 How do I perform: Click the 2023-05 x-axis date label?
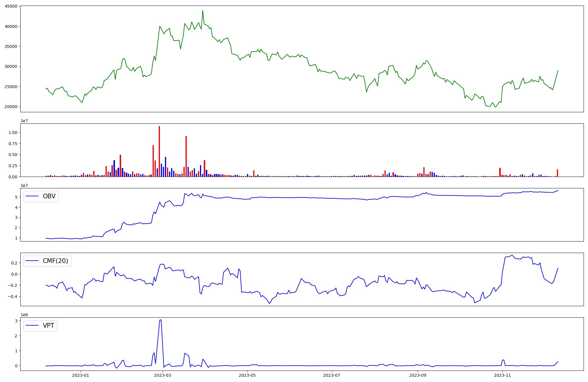pos(247,375)
